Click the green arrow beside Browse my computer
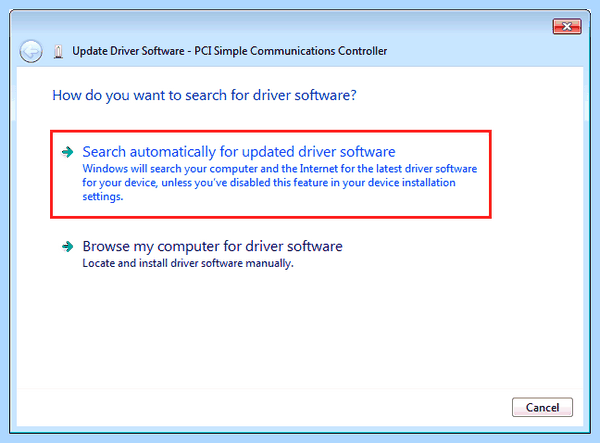Viewport: 600px width, 443px height. tap(68, 246)
